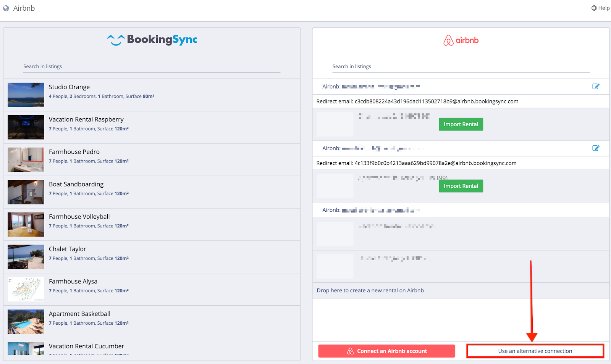Open Studio Orange thumbnail
This screenshot has height=364, width=611.
click(x=26, y=95)
